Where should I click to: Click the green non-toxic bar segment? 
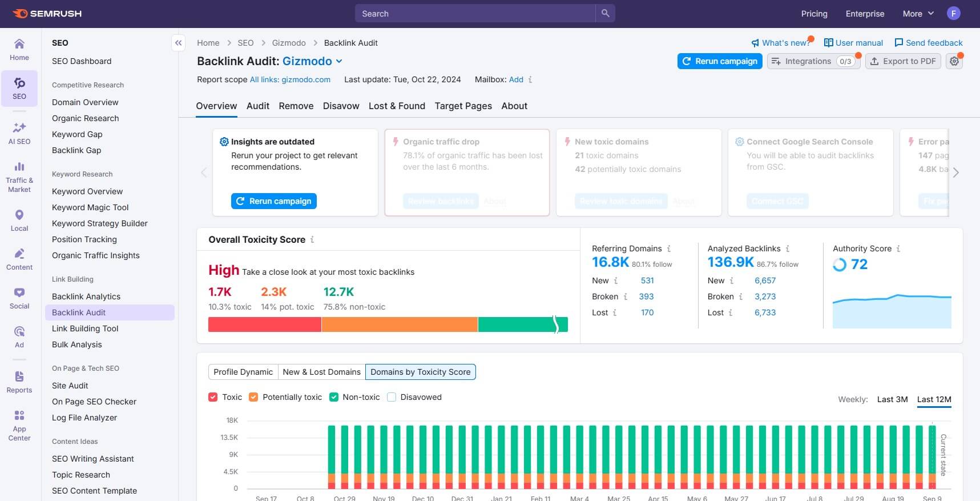pos(523,324)
